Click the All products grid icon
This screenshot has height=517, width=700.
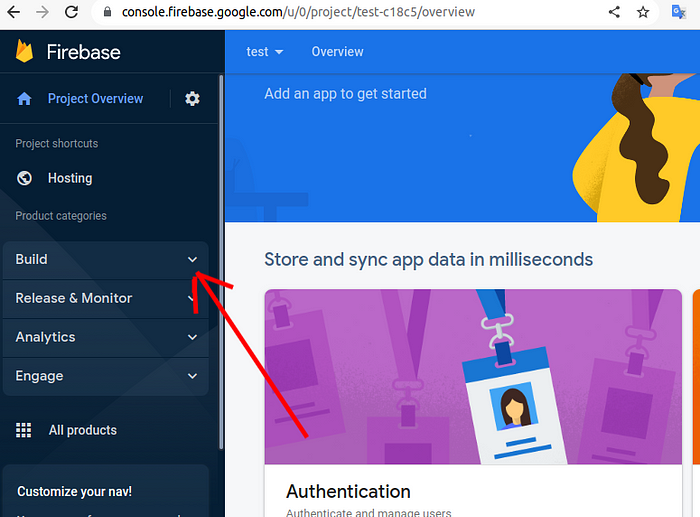point(24,430)
